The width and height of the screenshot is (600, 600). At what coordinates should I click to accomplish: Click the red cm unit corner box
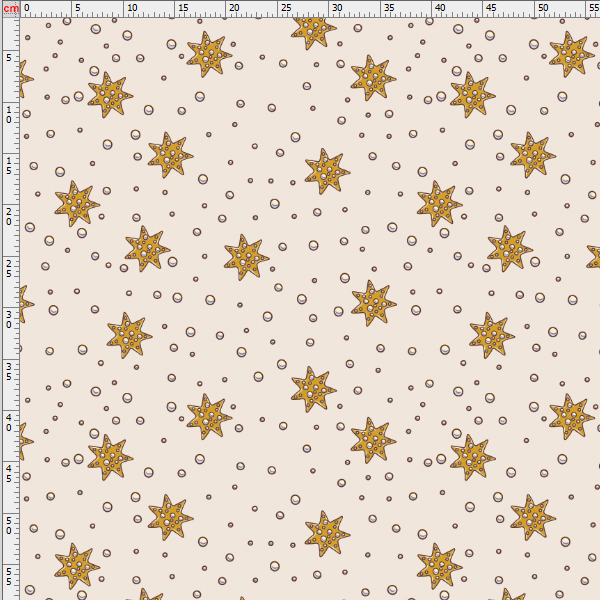pos(10,8)
